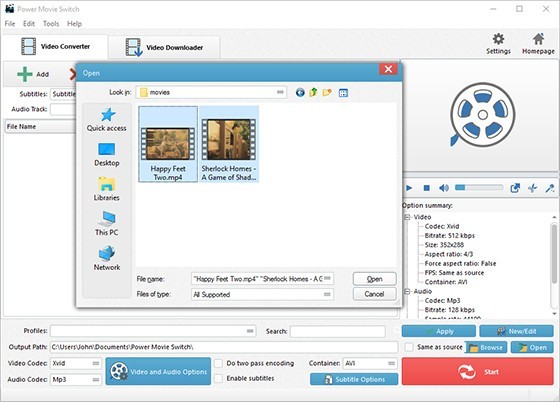Go up one folder level icon
This screenshot has width=560, height=402.
[x=313, y=92]
